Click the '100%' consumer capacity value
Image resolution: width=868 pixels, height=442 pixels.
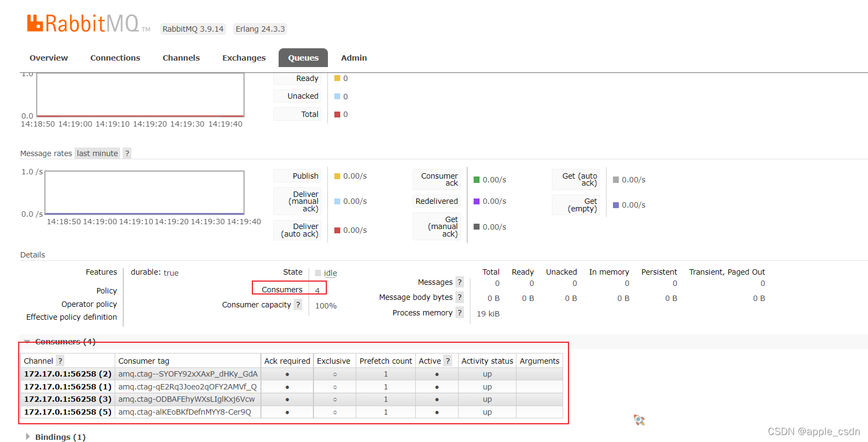click(326, 306)
